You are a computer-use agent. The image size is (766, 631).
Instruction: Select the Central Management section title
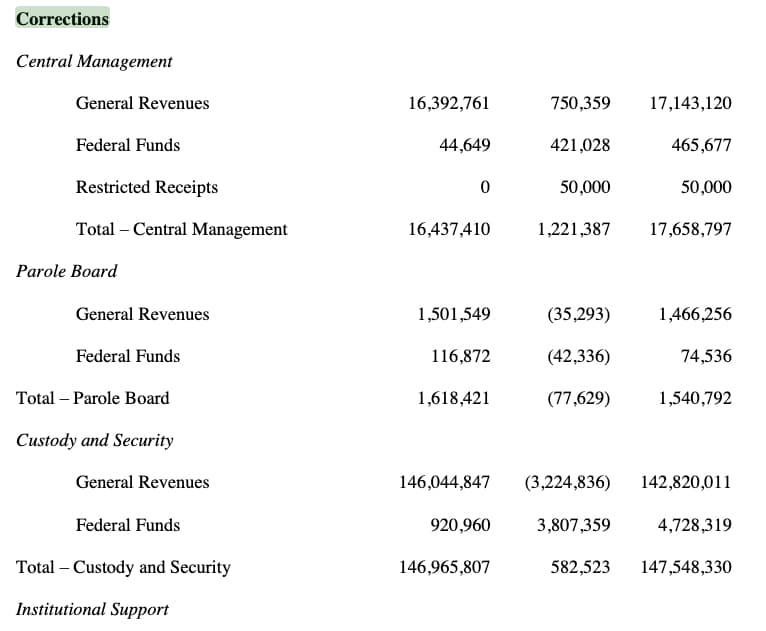[x=94, y=62]
